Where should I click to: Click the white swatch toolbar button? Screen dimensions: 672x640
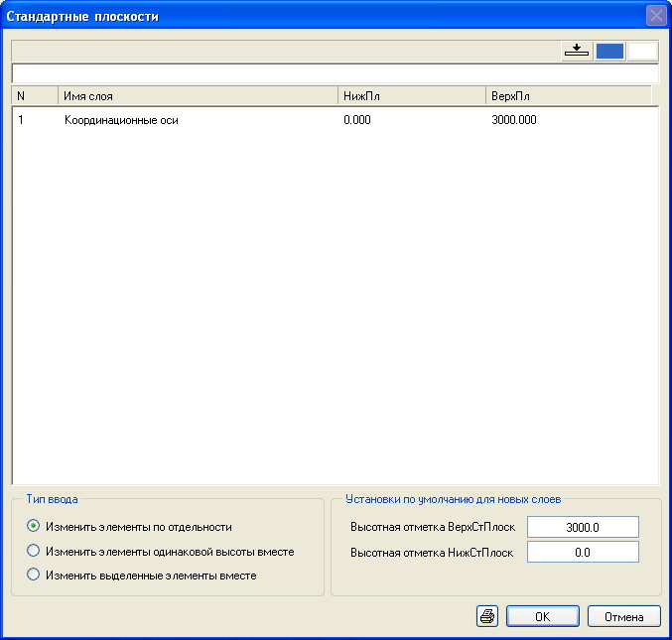pos(642,51)
